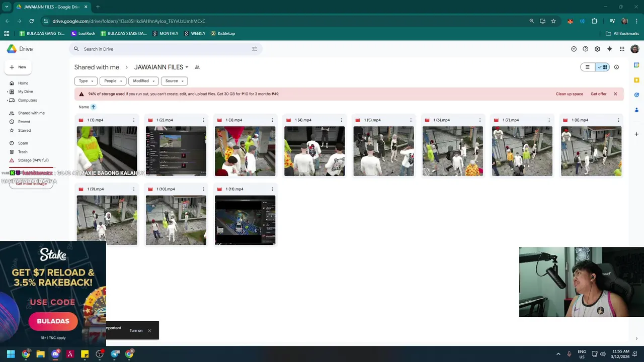Open Shared with me in sidebar
This screenshot has width=644, height=362.
[x=31, y=113]
